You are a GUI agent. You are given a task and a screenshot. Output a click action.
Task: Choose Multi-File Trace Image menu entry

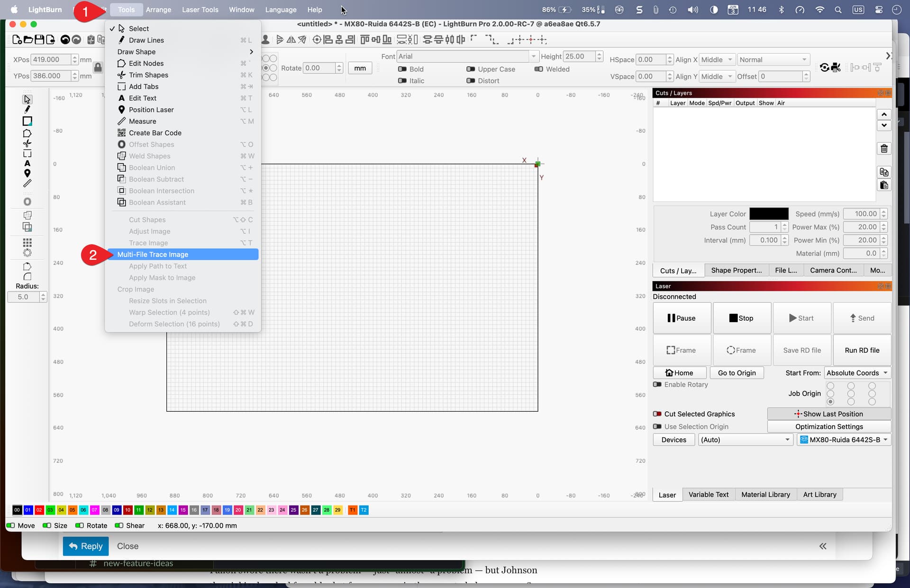[183, 254]
